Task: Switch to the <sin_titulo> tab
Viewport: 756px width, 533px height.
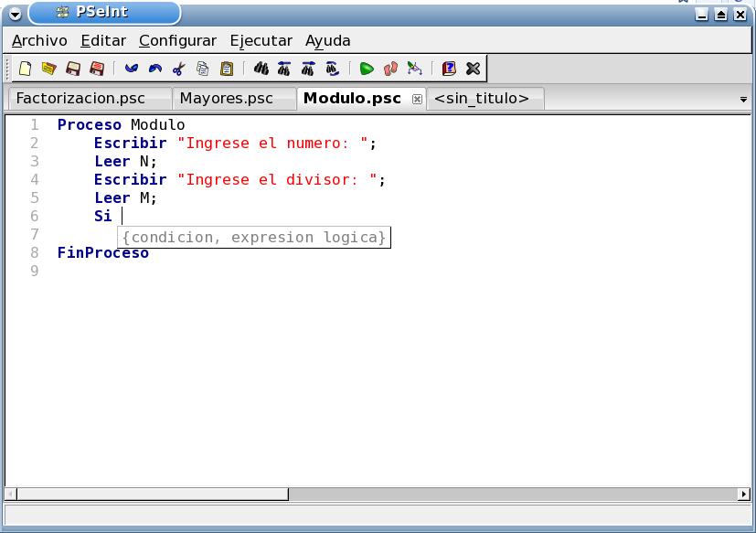Action: click(x=485, y=99)
